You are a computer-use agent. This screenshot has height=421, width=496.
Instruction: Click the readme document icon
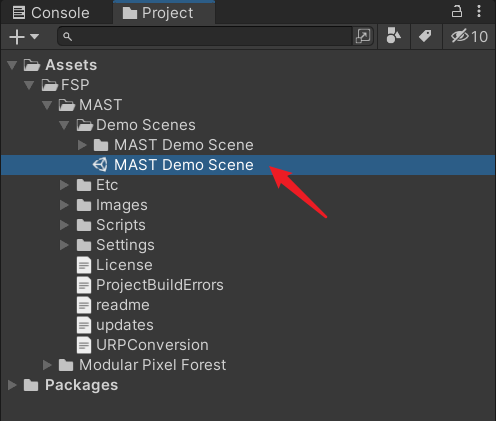84,305
